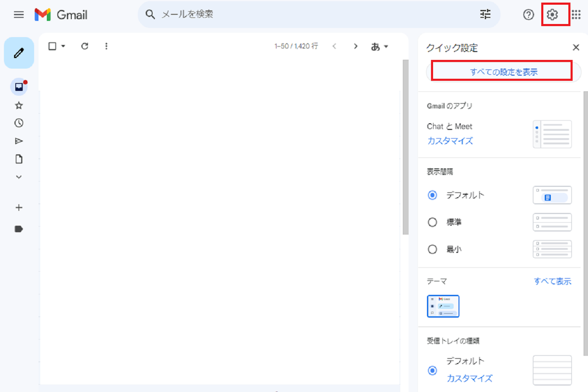Open the main menu hamburger
The image size is (588, 392).
19,14
